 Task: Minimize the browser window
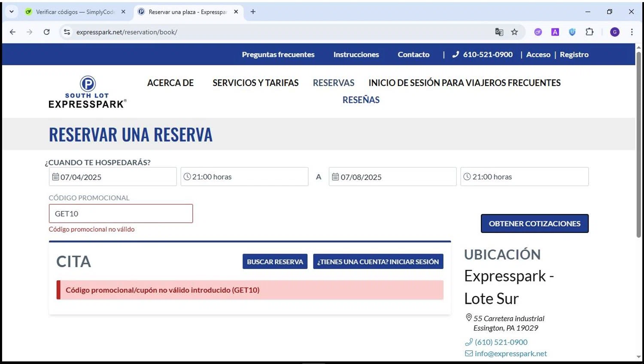[x=588, y=12]
